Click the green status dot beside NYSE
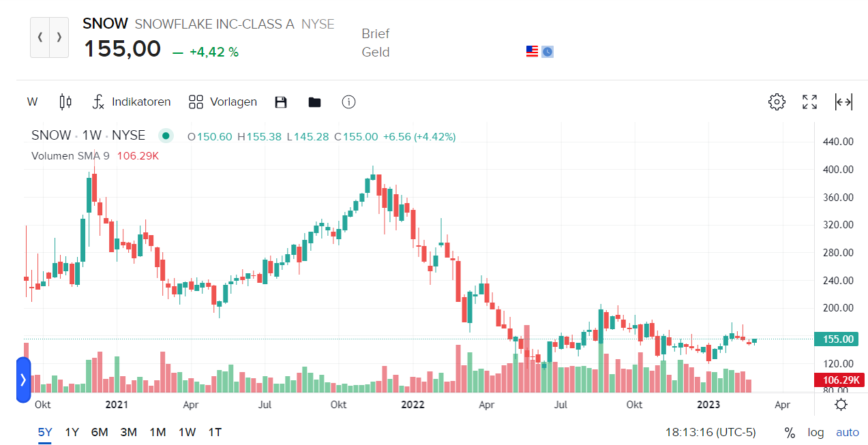Viewport: 868px width, 445px height. click(165, 136)
